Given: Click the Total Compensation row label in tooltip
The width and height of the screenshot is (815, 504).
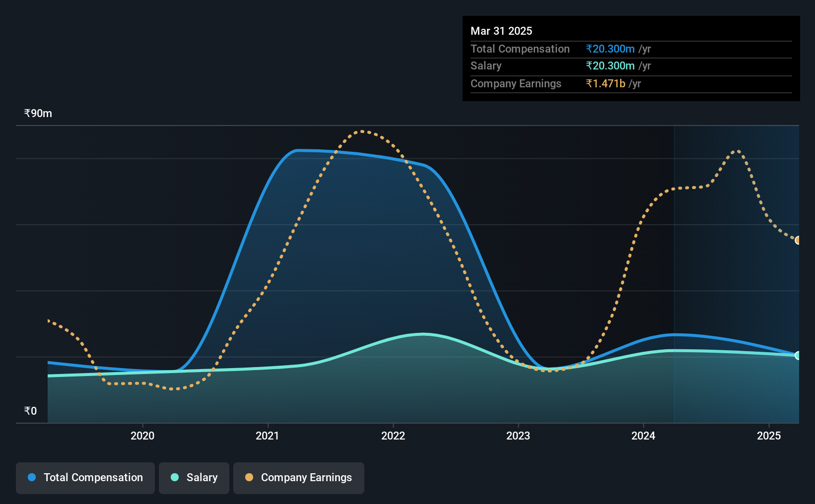Looking at the screenshot, I should pyautogui.click(x=520, y=49).
